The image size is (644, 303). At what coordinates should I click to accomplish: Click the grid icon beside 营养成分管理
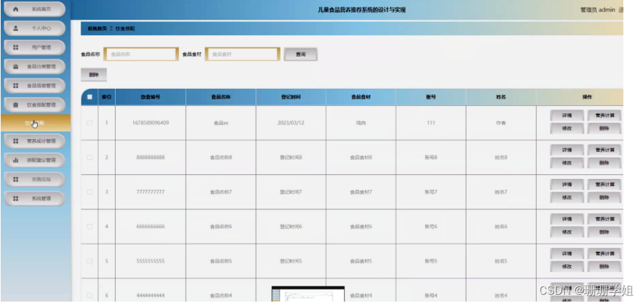tap(16, 141)
